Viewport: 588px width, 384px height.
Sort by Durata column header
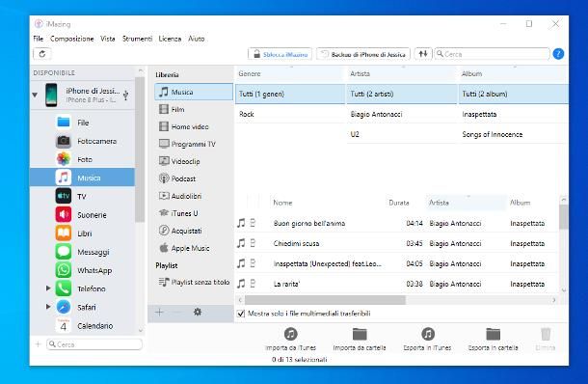coord(399,203)
